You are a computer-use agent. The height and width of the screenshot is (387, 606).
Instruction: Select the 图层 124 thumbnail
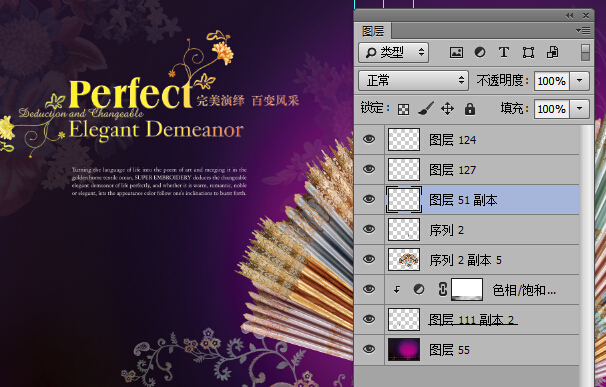pos(404,139)
